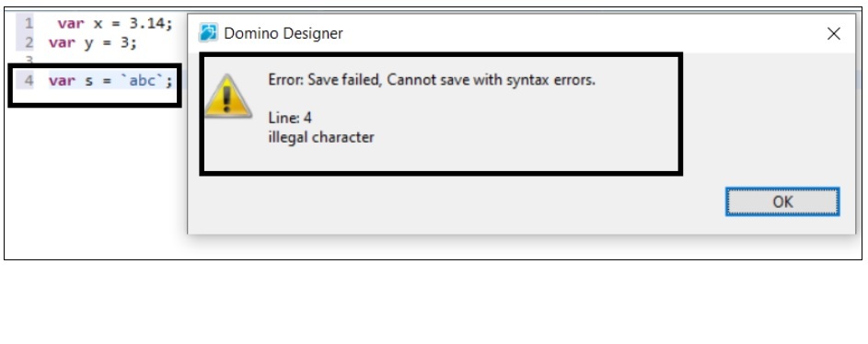
Task: Click the OK button in the dialog
Action: tap(782, 201)
